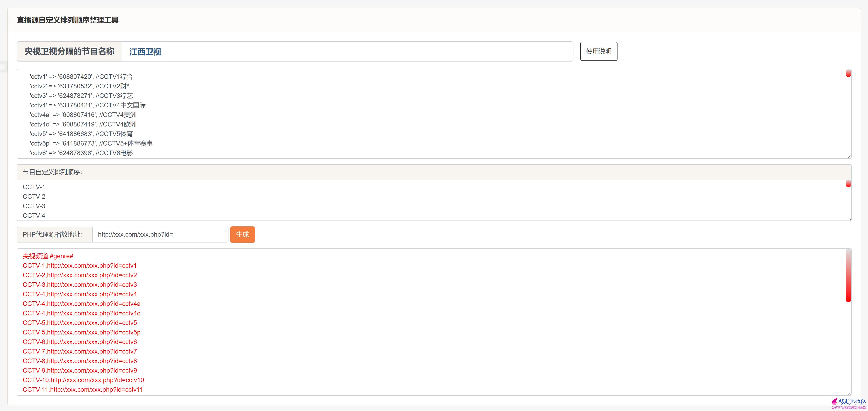This screenshot has height=411, width=868.
Task: Click the resize grip of the source code textarea
Action: pos(849,156)
